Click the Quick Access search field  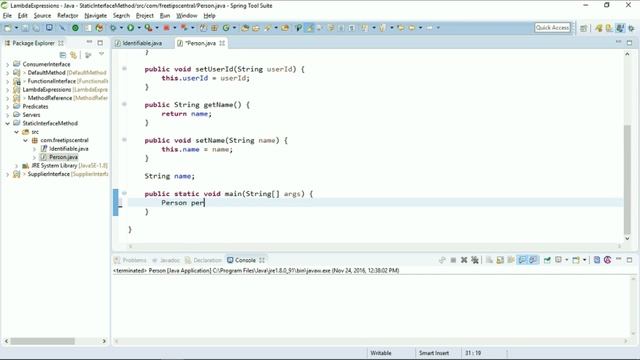pyautogui.click(x=552, y=27)
